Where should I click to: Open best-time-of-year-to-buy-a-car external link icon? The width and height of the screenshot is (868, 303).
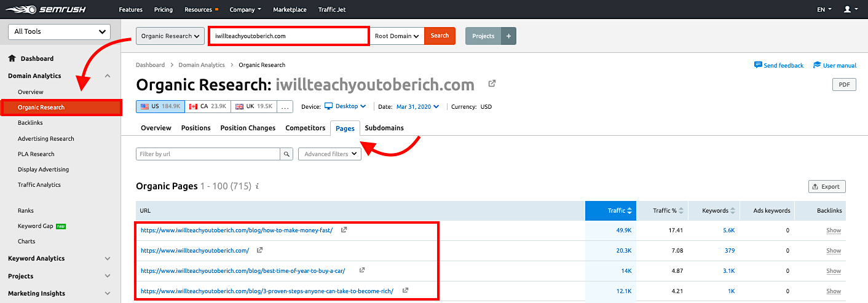(362, 270)
